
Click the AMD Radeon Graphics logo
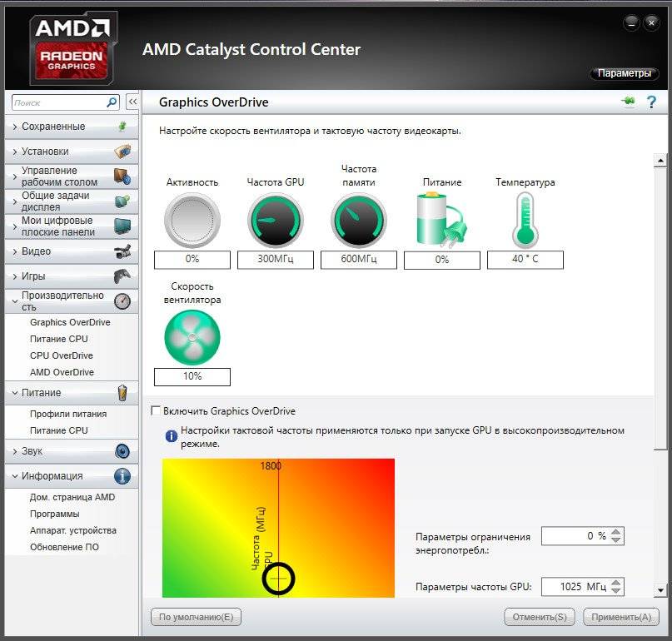click(x=72, y=48)
